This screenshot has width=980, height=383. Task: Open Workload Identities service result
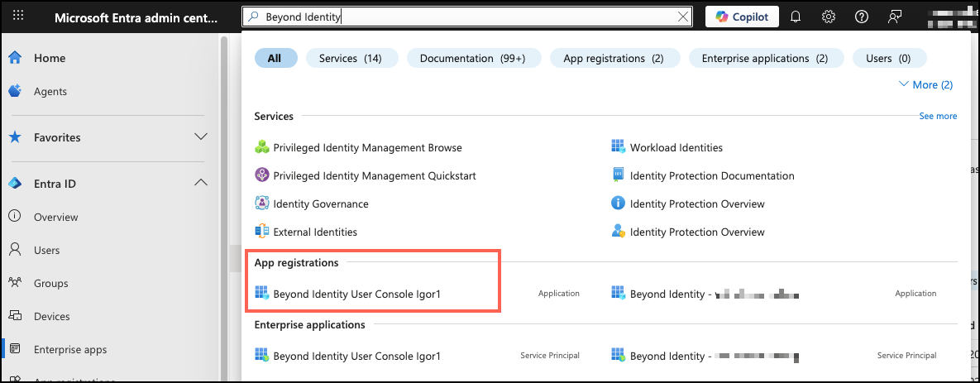click(x=676, y=147)
